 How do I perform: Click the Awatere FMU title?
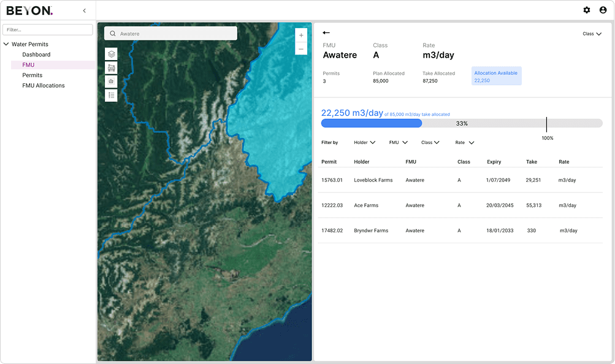(x=340, y=55)
